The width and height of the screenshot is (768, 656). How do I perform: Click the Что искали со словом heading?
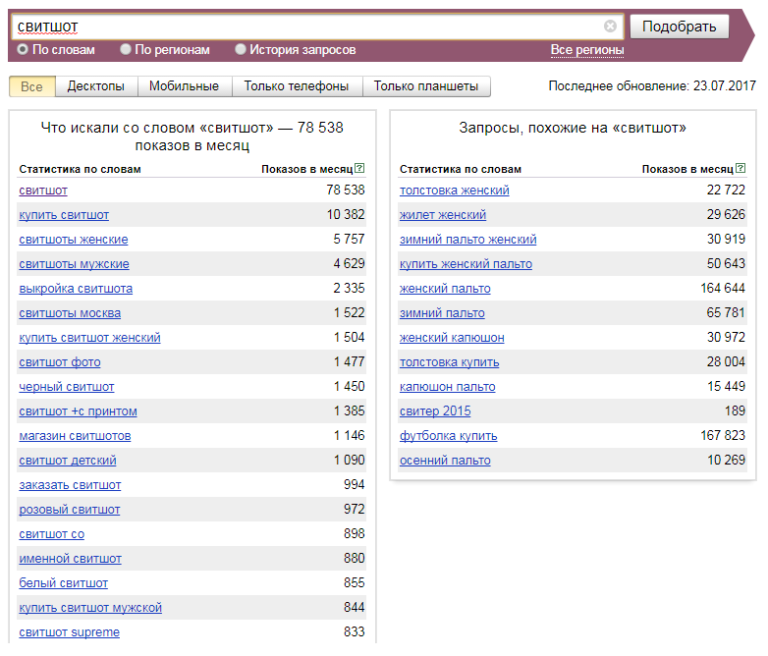pos(192,136)
